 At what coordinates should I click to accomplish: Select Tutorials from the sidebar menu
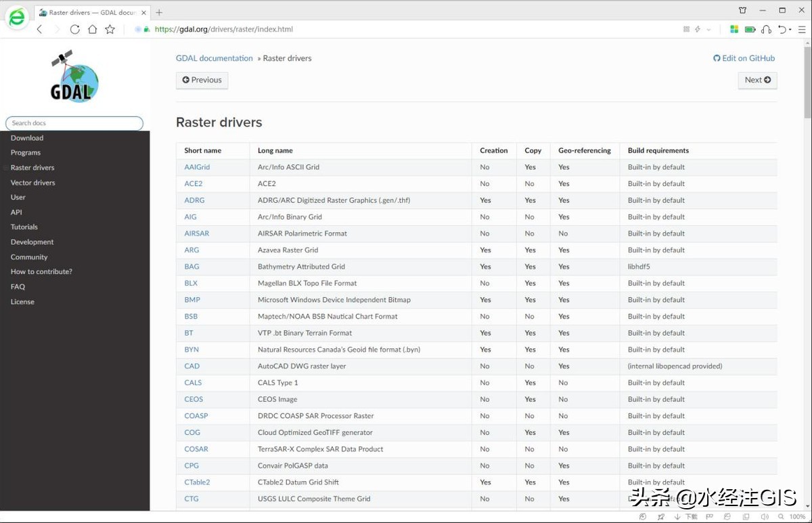coord(24,227)
